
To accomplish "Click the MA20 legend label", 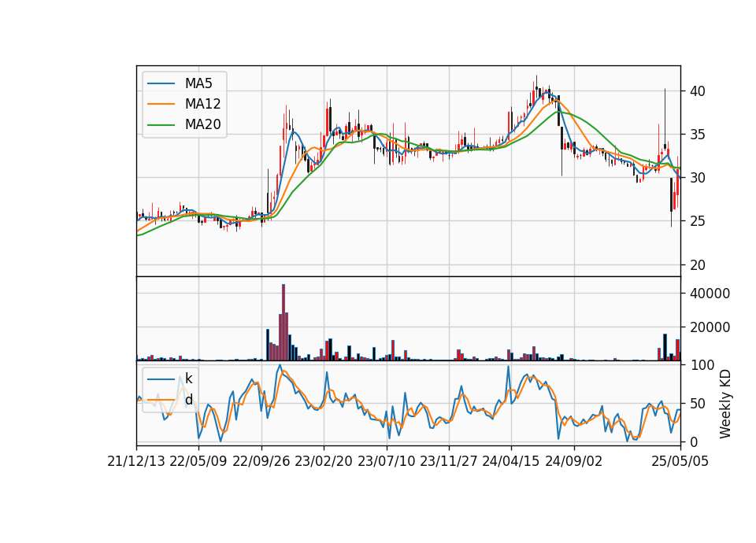I will 202,124.
